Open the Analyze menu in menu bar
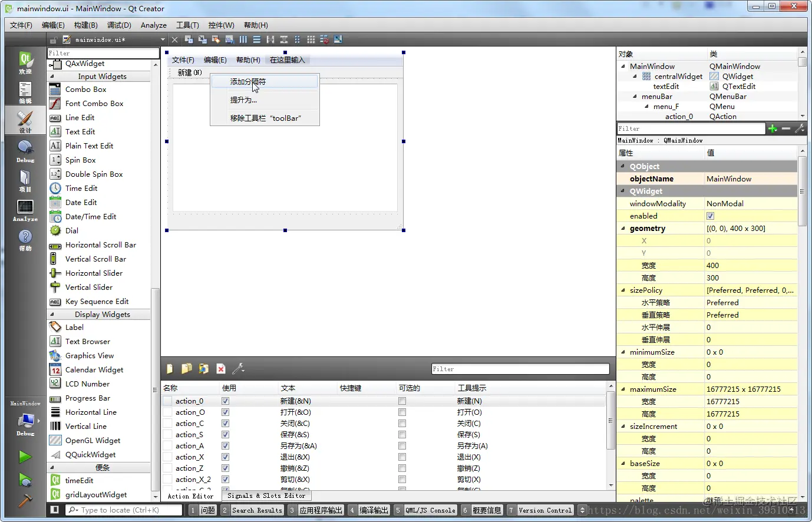812x522 pixels. (154, 25)
